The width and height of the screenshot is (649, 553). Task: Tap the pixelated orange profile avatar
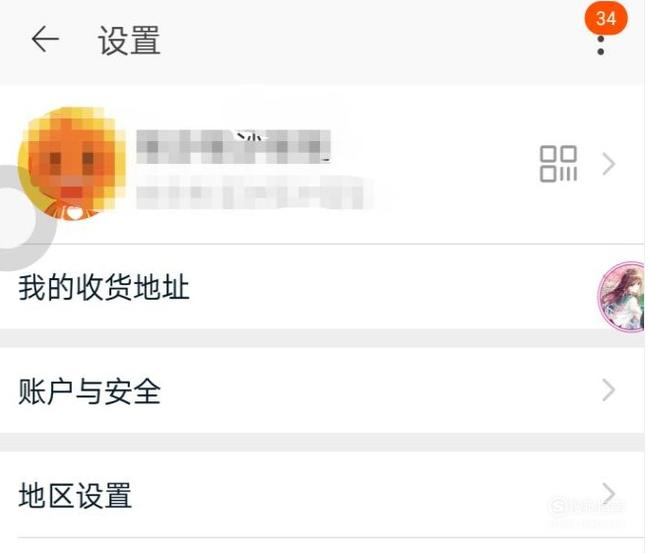[x=72, y=163]
